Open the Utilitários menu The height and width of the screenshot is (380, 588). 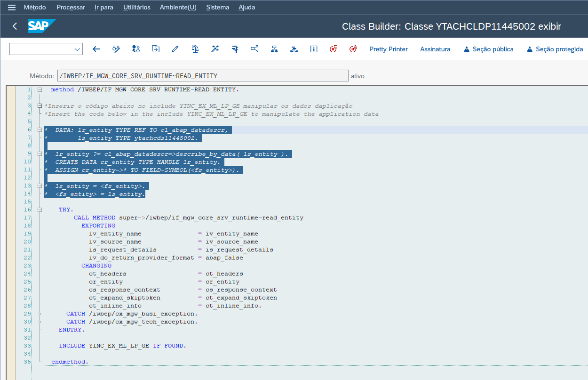click(x=137, y=8)
